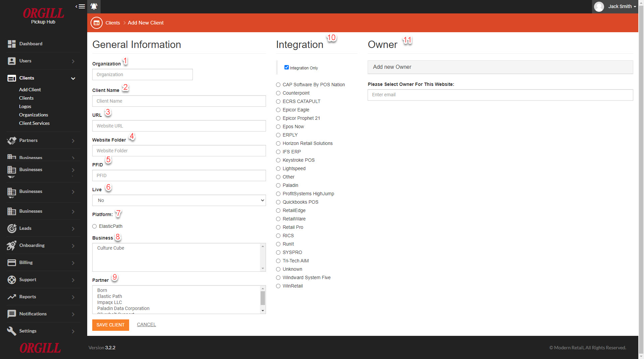The image size is (644, 359).
Task: Select CAP Software By POS Nation
Action: tap(278, 85)
